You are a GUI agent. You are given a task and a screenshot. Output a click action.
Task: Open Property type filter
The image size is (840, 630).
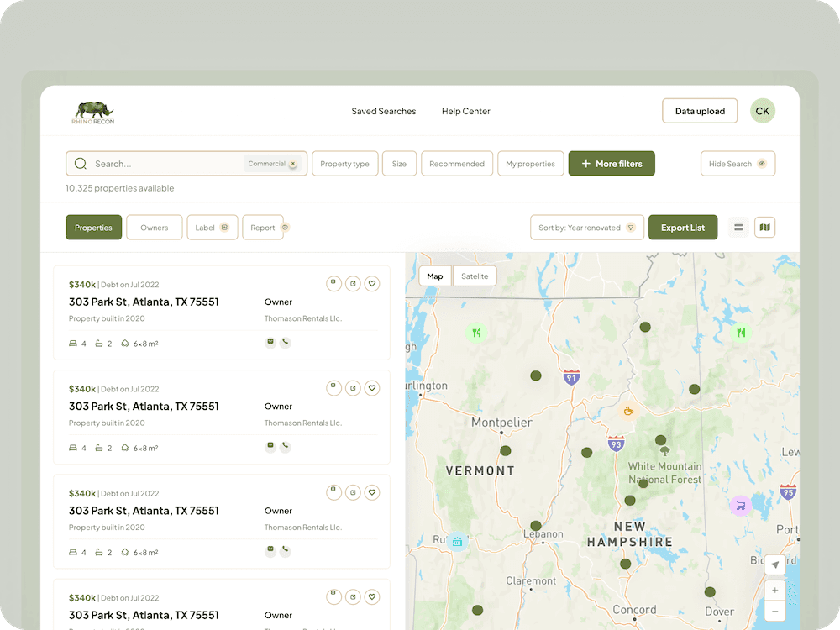click(345, 164)
